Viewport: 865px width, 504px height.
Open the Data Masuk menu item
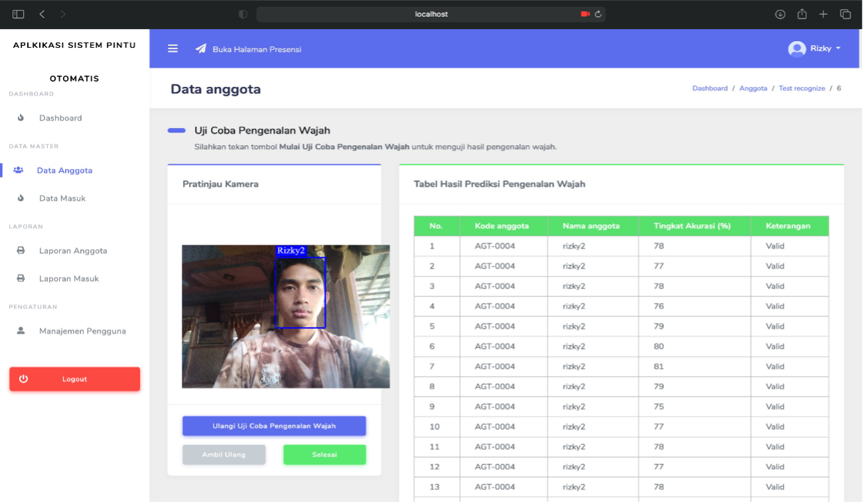(x=62, y=198)
